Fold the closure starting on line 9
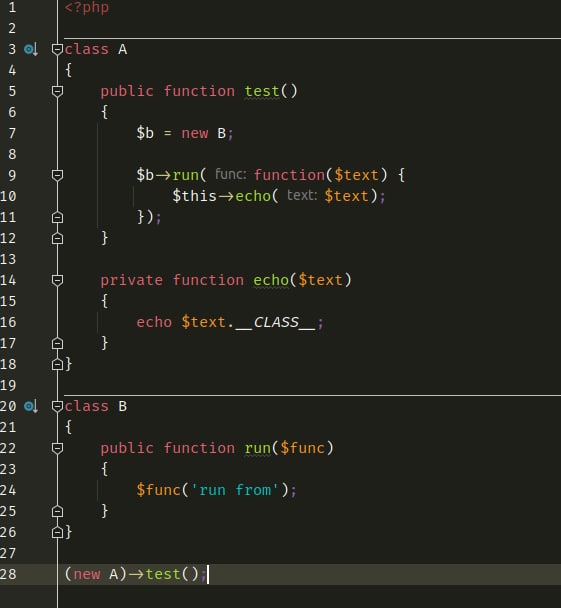This screenshot has height=608, width=561. click(x=57, y=175)
